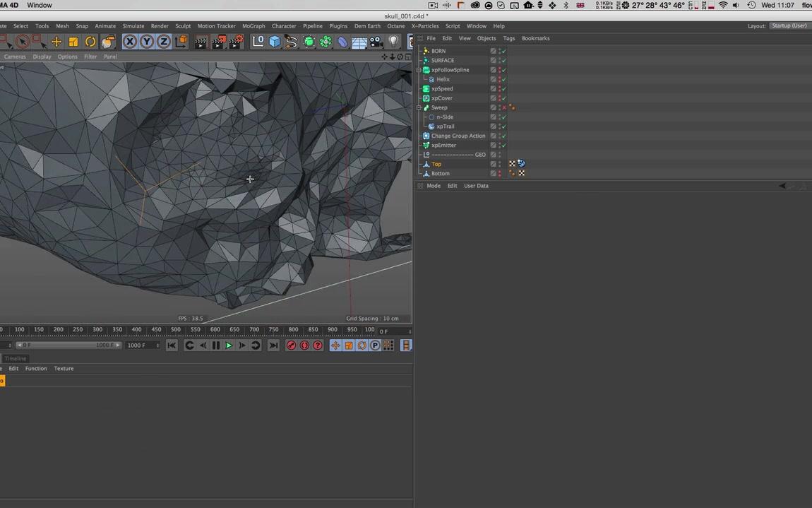Open the Render Settings icon
The height and width of the screenshot is (508, 812).
[x=236, y=42]
